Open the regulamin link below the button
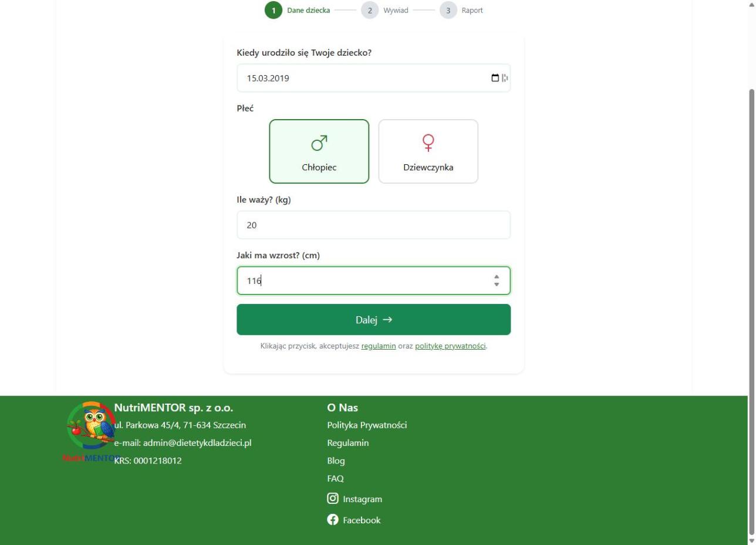This screenshot has width=756, height=545. 379,346
